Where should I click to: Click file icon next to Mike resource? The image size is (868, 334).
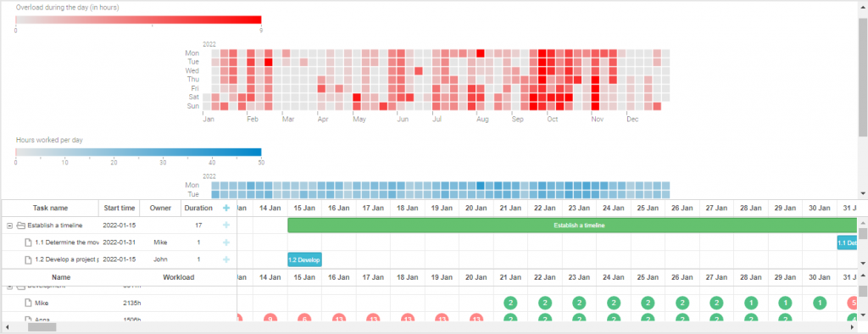[28, 303]
